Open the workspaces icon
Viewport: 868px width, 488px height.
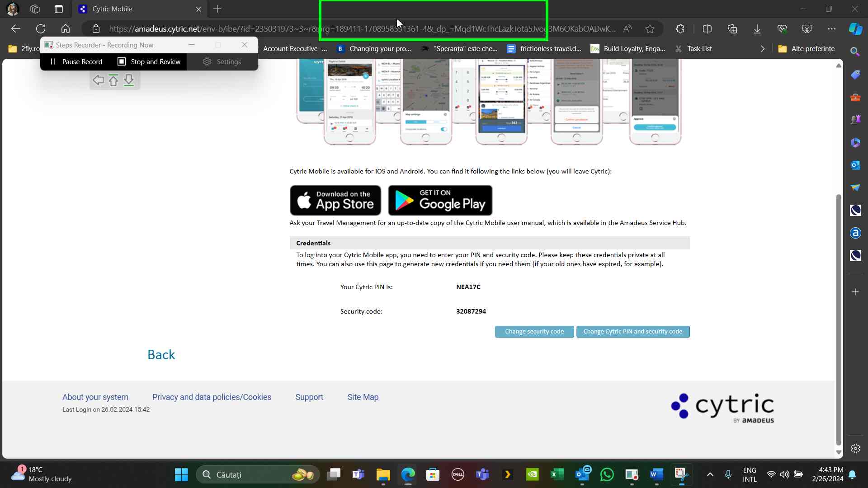tap(35, 9)
